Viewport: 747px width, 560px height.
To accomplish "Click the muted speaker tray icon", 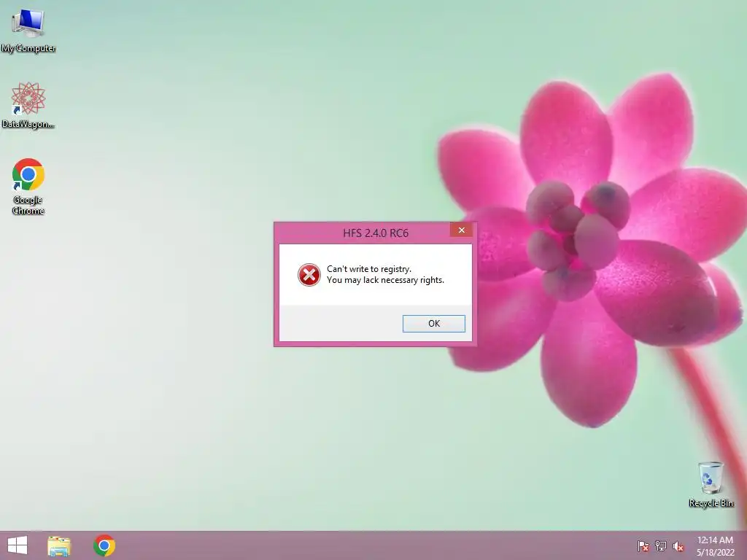I will 678,546.
